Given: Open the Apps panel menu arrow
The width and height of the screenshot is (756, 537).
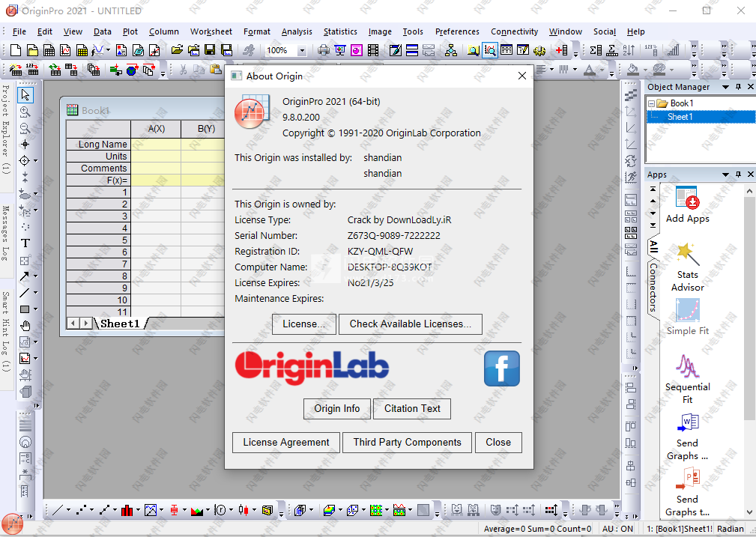Looking at the screenshot, I should (725, 174).
